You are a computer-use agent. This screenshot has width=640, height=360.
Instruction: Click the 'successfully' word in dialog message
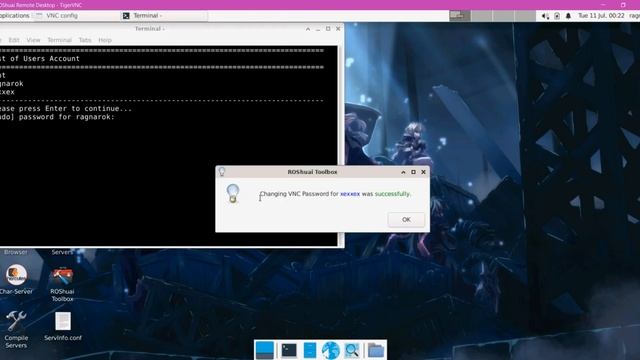[392, 194]
